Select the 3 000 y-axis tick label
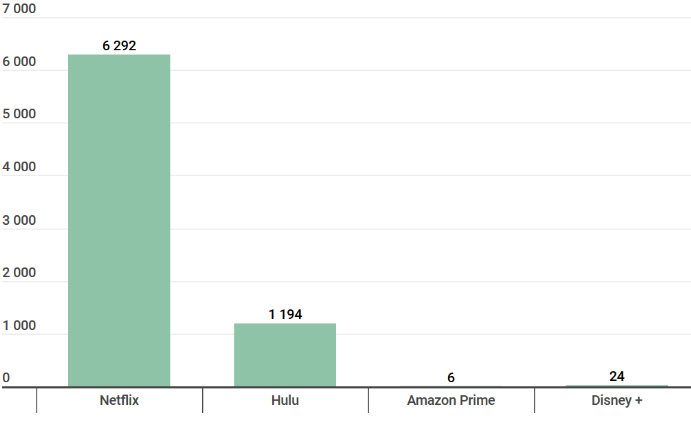Image resolution: width=691 pixels, height=421 pixels. point(19,220)
